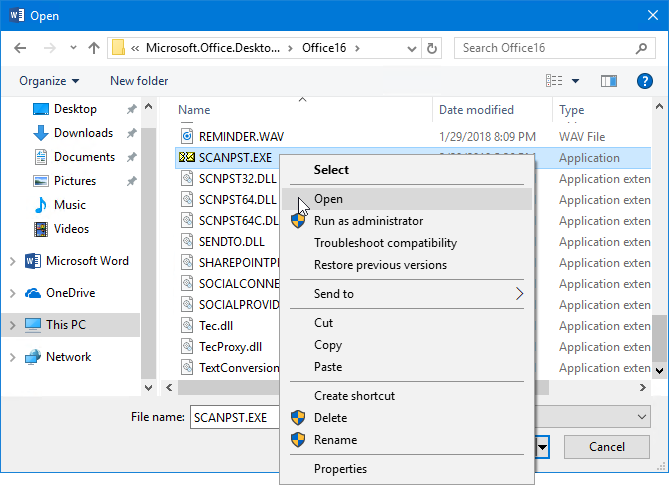Choose Rename in context menu

point(407,440)
